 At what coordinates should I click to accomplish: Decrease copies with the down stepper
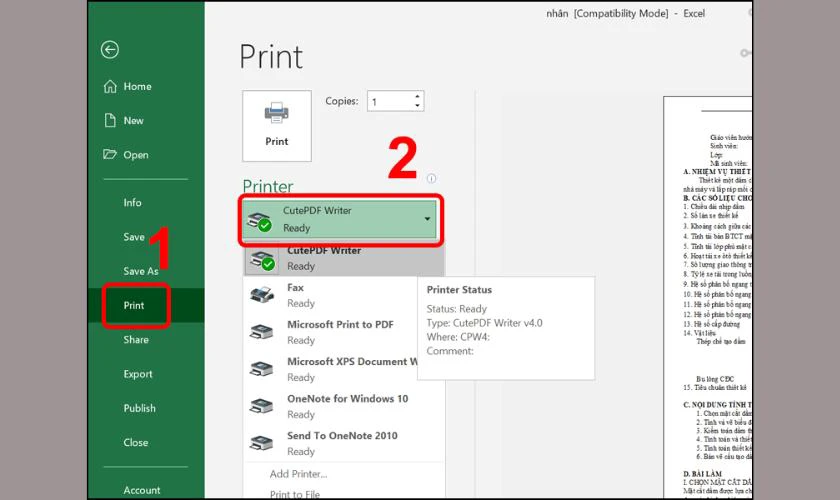[x=417, y=106]
